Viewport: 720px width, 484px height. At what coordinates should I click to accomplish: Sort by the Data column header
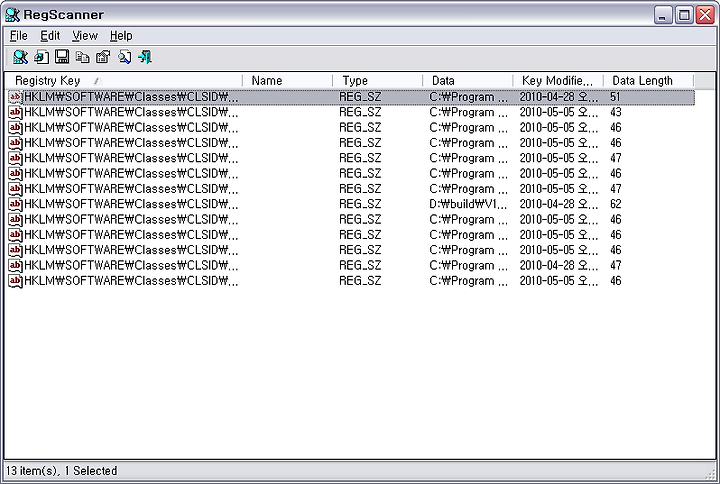467,81
